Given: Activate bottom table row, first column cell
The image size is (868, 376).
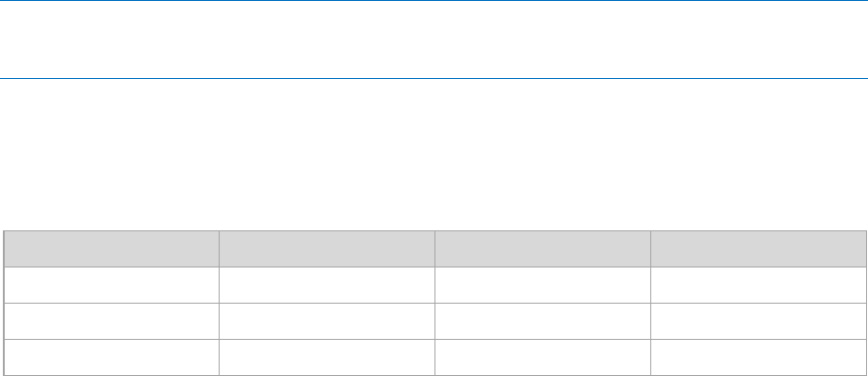Looking at the screenshot, I should point(111,357).
